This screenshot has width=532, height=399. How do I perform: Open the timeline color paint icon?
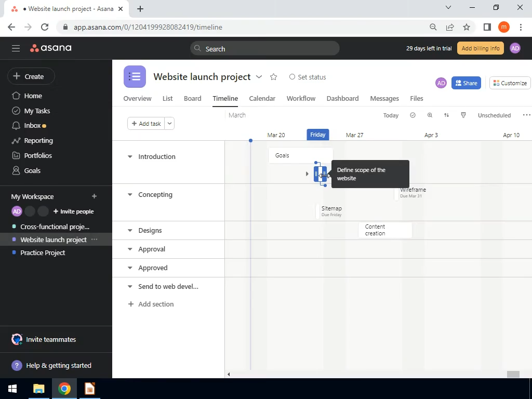(463, 115)
